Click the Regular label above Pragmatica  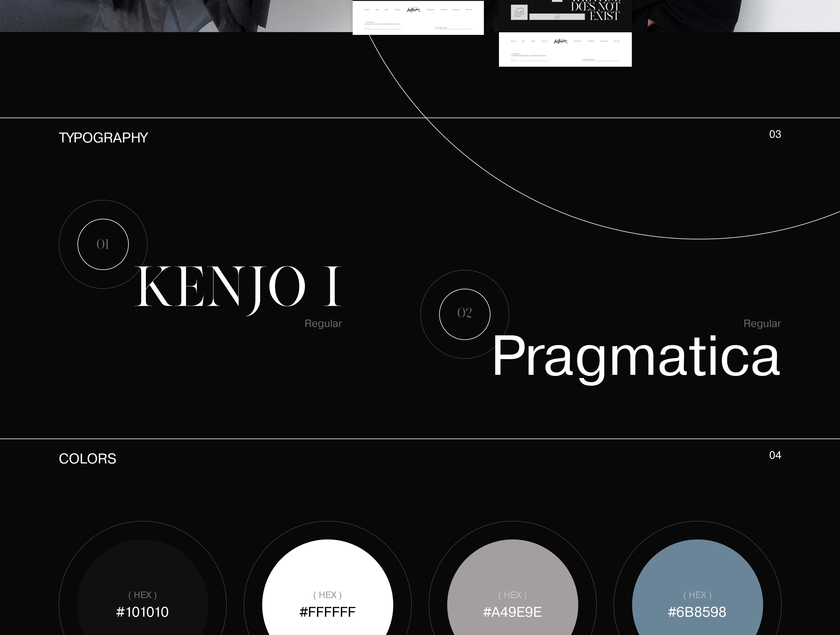[x=762, y=323]
